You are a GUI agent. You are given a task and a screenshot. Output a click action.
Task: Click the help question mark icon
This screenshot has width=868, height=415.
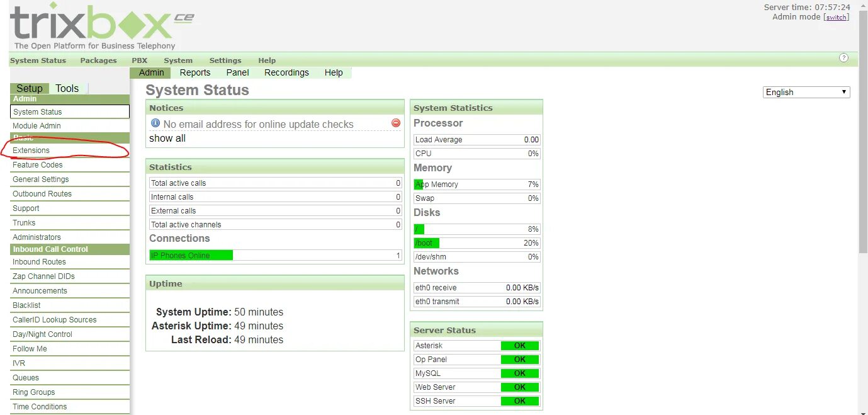(844, 58)
